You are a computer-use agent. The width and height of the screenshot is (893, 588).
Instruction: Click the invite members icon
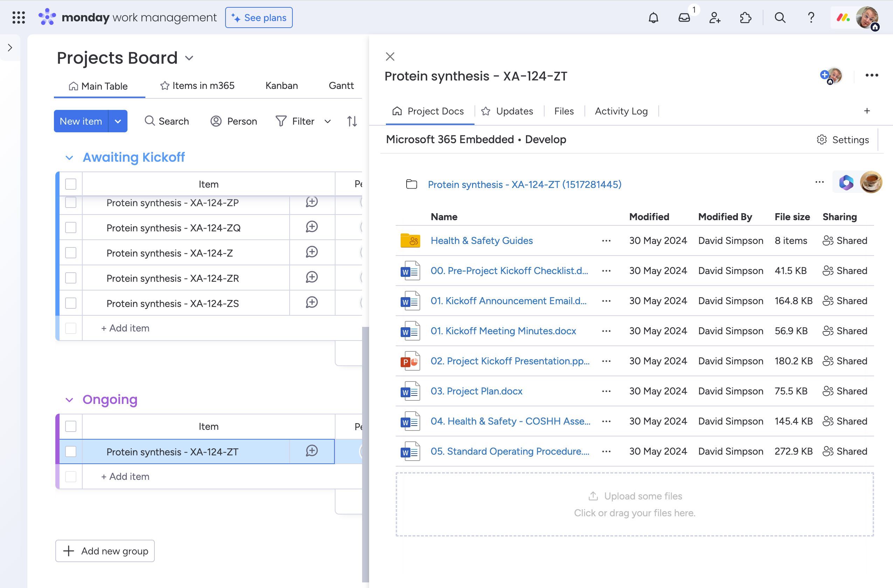coord(715,17)
